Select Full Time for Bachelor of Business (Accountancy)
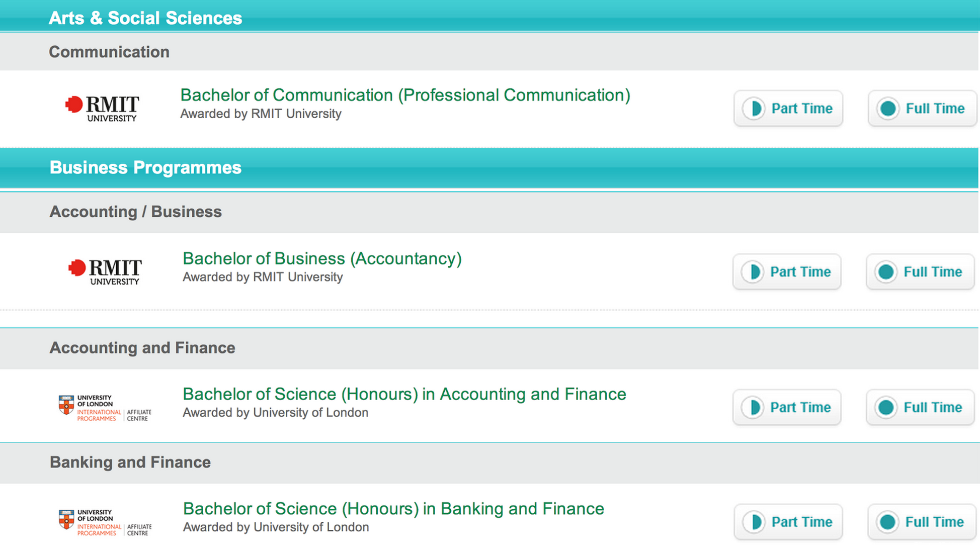 point(920,272)
